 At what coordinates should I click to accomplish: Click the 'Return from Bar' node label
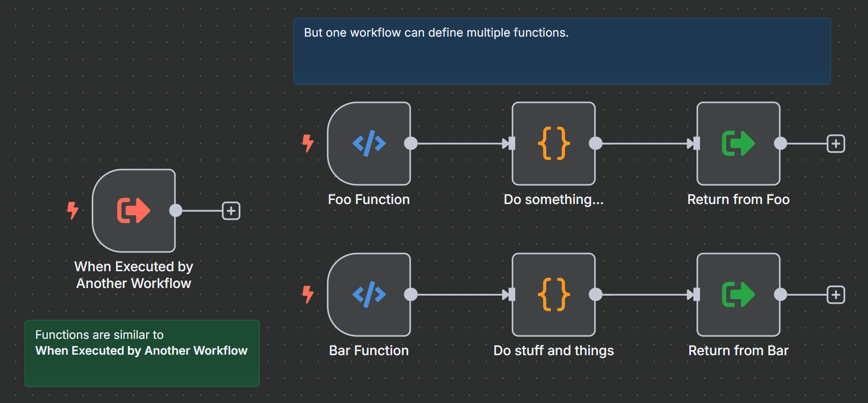click(739, 351)
